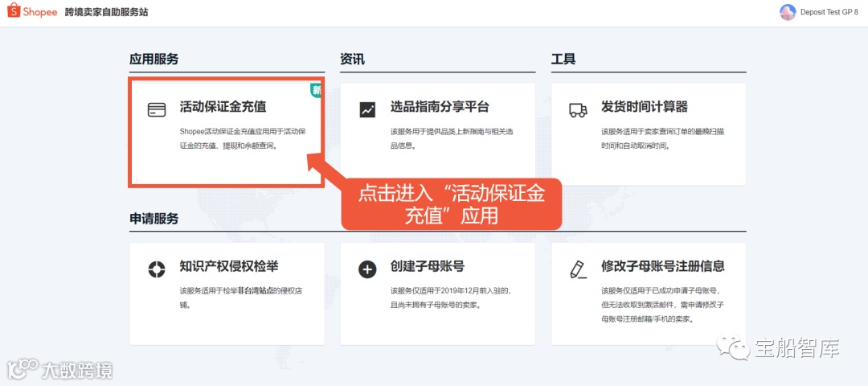868x386 pixels.
Task: Click the description mentioning 非台湾站点 infringement
Action: point(243,298)
